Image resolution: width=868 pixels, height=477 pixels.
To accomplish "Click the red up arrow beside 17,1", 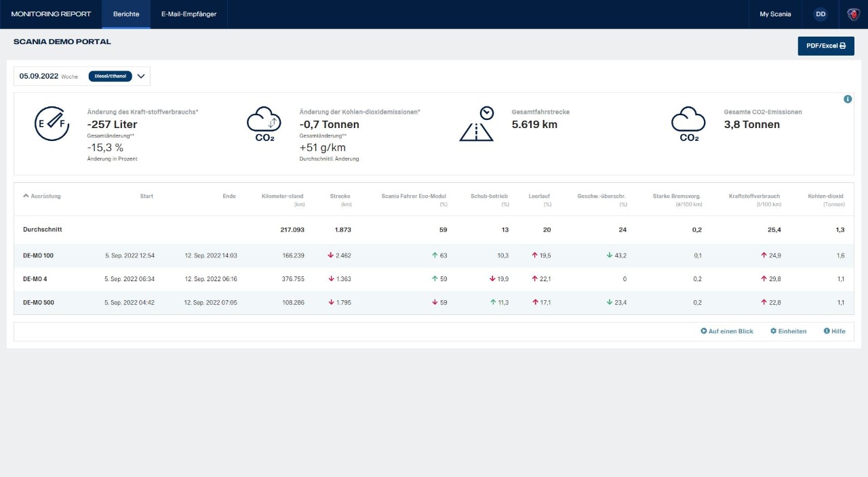I will tap(535, 303).
